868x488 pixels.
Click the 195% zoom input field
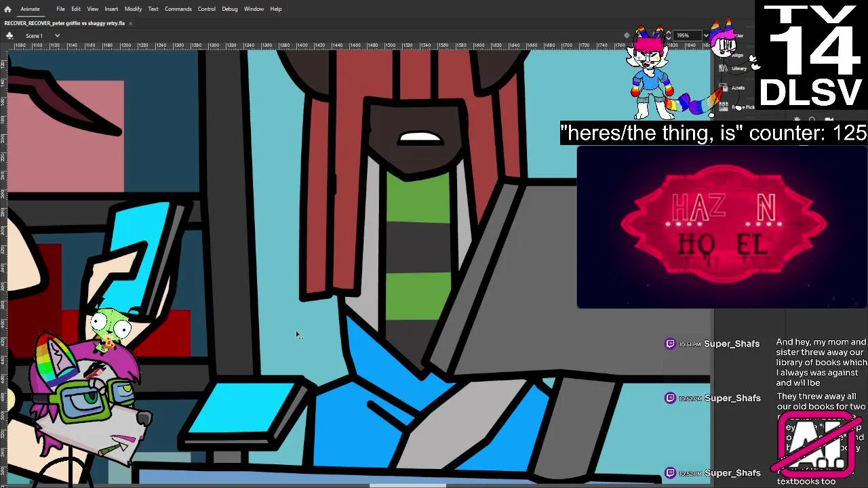(x=686, y=35)
